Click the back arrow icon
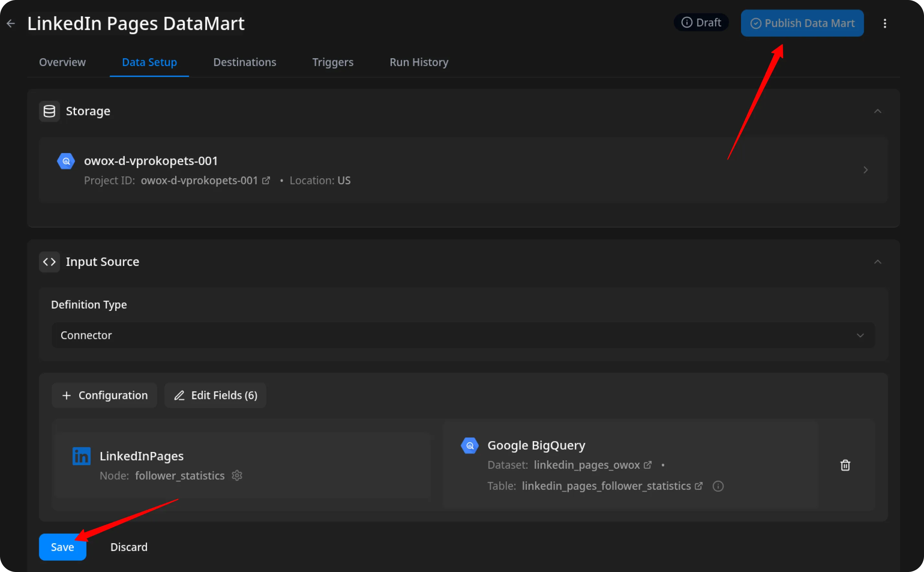This screenshot has height=572, width=924. (x=11, y=23)
